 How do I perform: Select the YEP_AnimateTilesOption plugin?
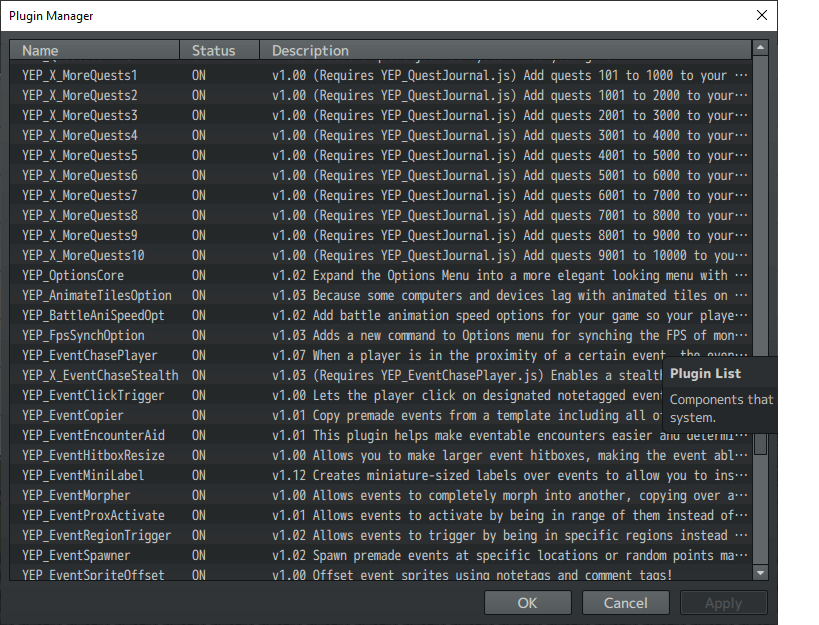(381, 295)
